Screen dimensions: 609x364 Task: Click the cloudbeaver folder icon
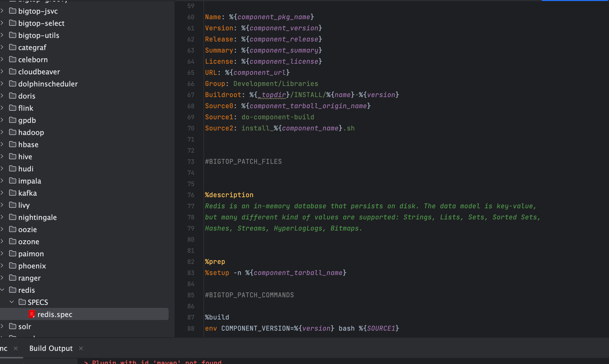tap(12, 72)
